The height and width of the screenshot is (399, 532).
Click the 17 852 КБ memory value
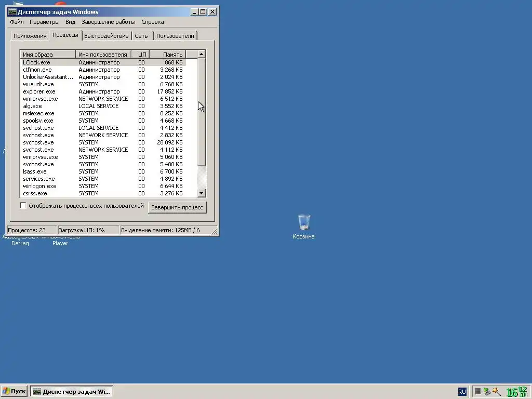170,91
